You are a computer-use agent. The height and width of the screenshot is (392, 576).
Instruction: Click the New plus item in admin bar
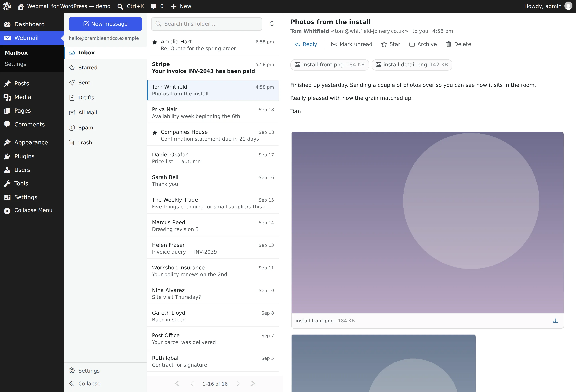(x=181, y=6)
